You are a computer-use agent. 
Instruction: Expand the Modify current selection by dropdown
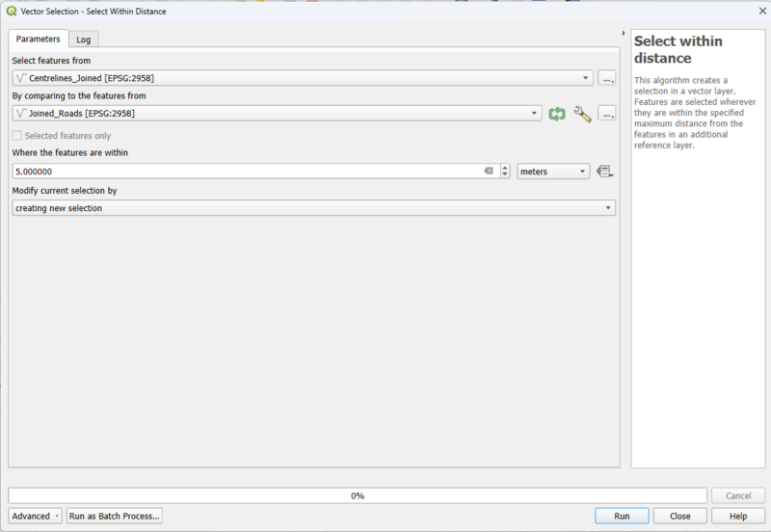(313, 208)
